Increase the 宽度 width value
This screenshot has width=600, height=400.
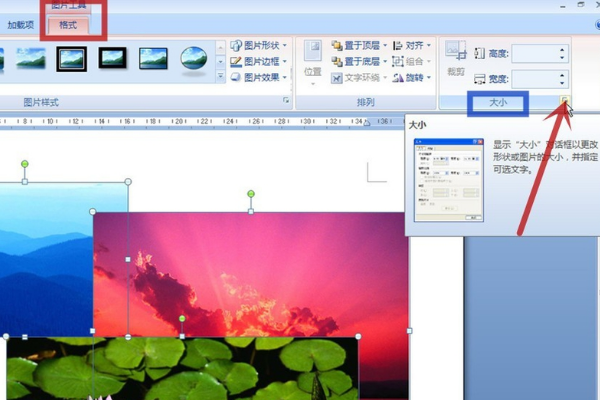tap(562, 75)
